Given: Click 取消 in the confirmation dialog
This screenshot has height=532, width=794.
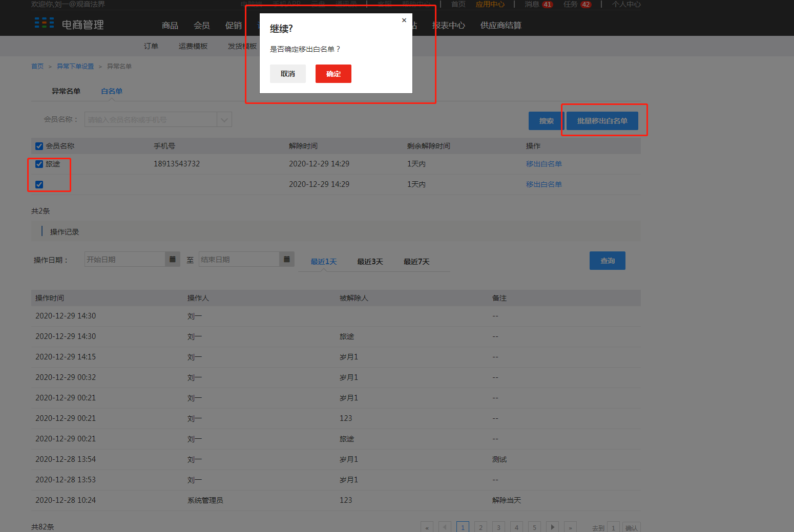Looking at the screenshot, I should point(288,74).
